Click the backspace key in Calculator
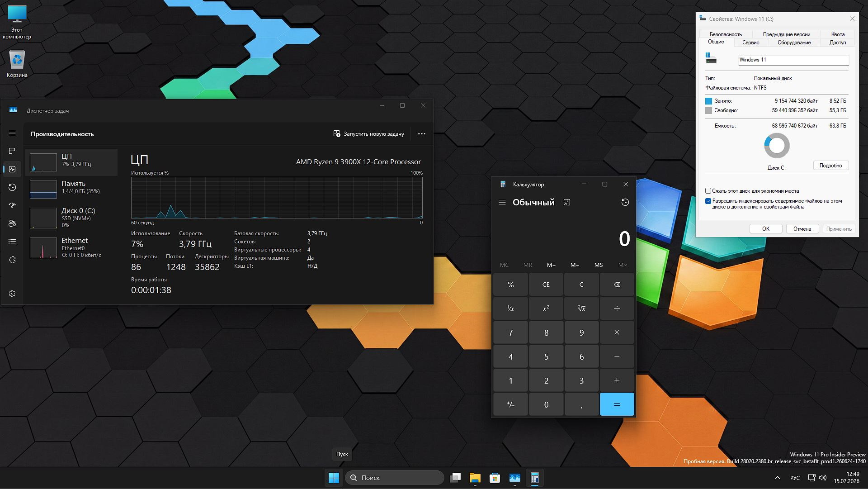The image size is (868, 489). (617, 285)
